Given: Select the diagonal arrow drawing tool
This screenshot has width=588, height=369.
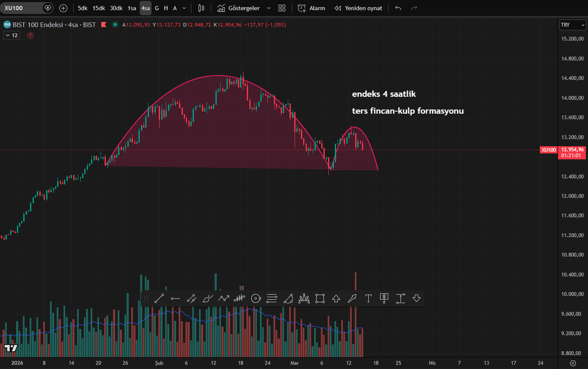Looking at the screenshot, I should (352, 298).
